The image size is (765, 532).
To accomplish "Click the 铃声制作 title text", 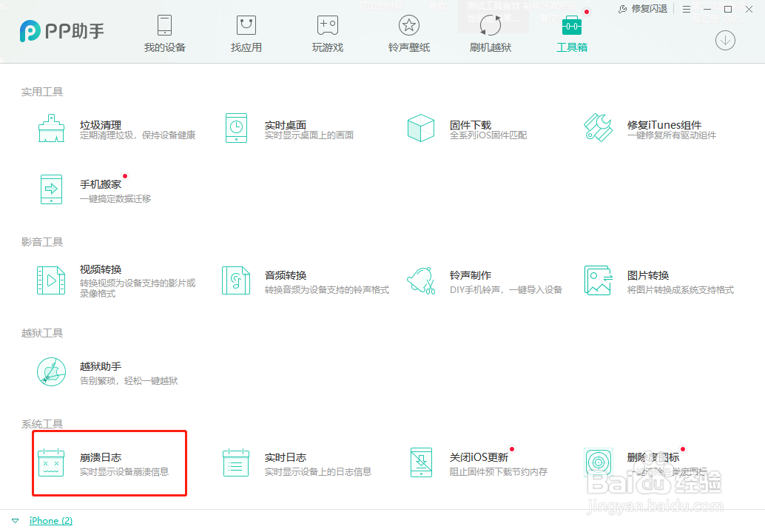I will (471, 275).
